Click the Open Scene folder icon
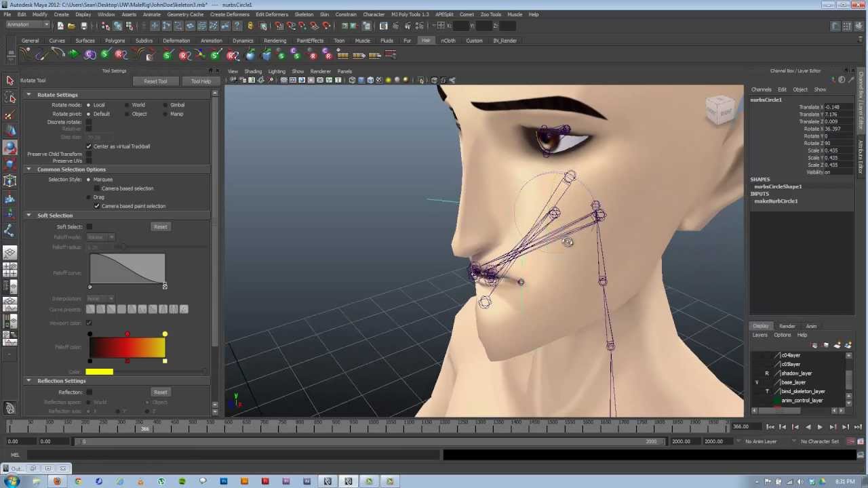 71,26
